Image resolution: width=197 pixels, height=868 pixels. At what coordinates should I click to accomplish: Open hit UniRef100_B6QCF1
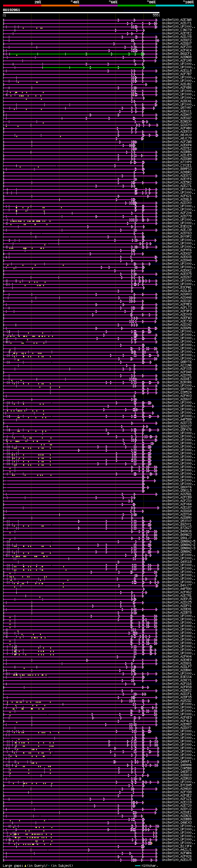177,54
